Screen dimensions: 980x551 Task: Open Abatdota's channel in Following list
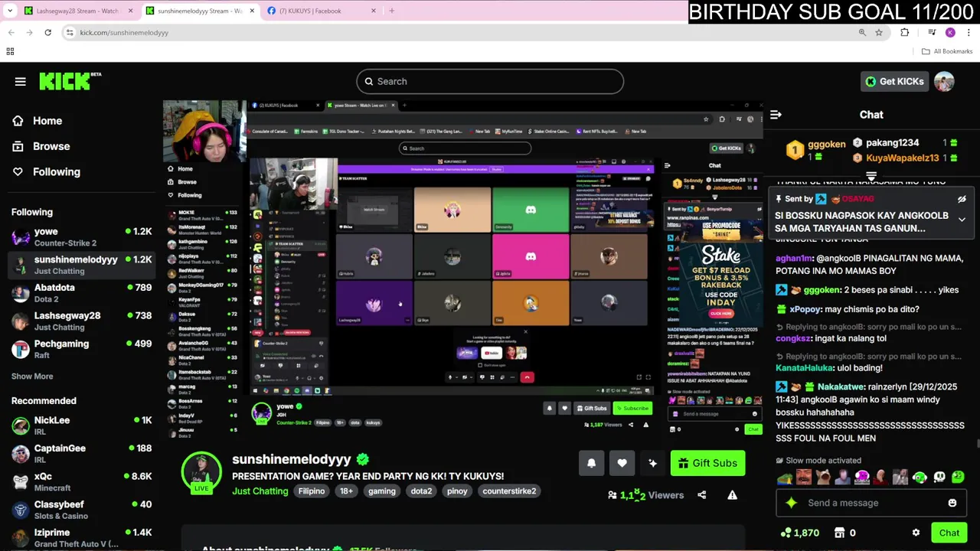click(x=81, y=292)
